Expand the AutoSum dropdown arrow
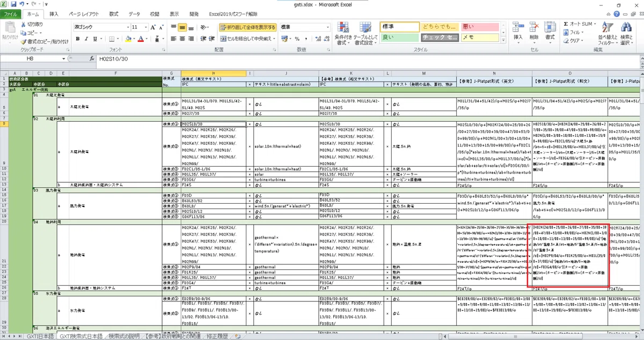 595,24
